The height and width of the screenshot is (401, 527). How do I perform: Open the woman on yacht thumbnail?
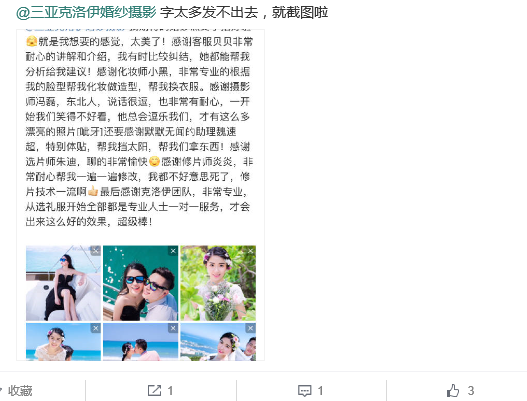click(63, 283)
